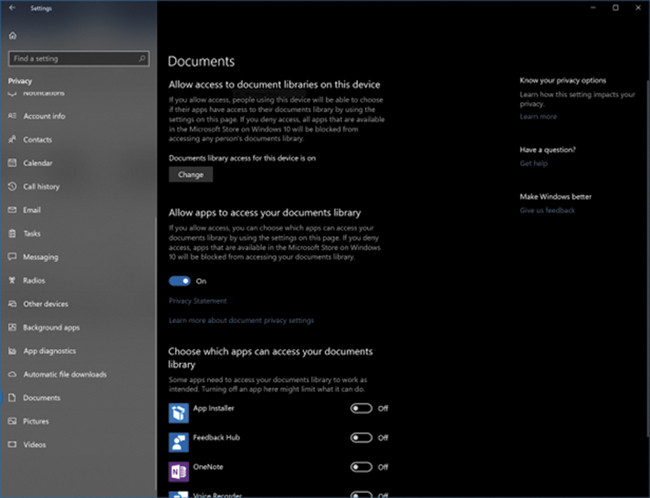Click the App Installer app icon
The height and width of the screenshot is (498, 650).
tap(177, 409)
